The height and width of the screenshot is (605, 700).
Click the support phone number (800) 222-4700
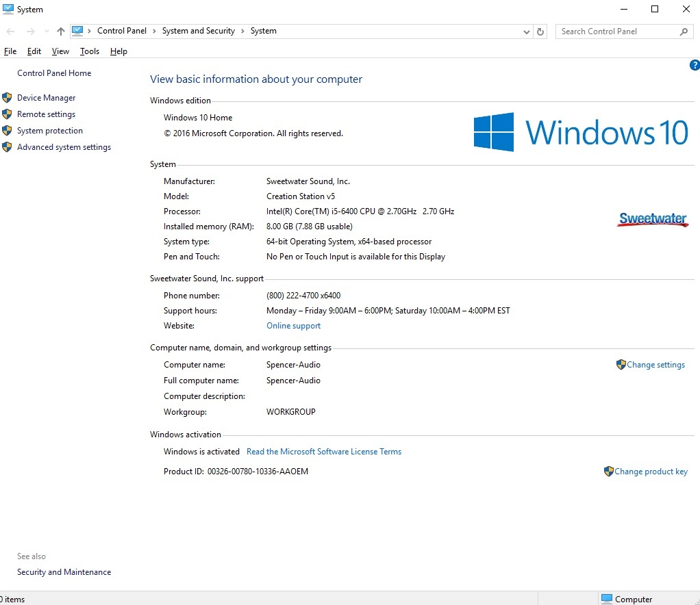(x=303, y=296)
